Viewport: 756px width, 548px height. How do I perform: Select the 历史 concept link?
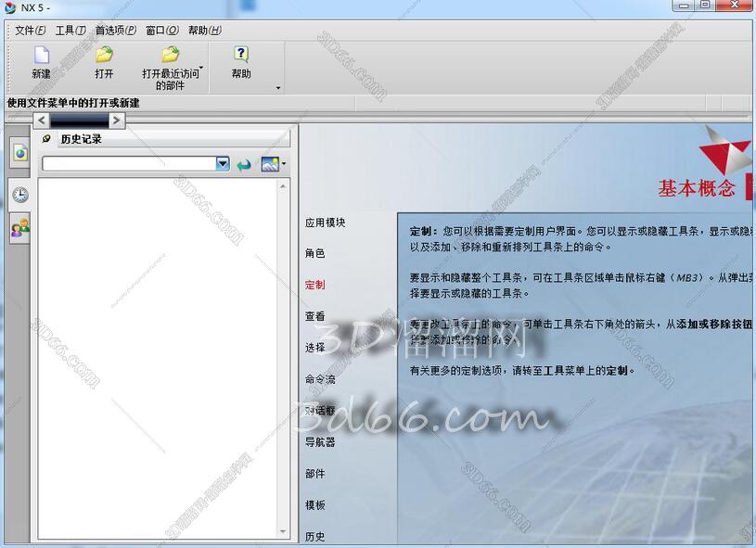(x=314, y=537)
